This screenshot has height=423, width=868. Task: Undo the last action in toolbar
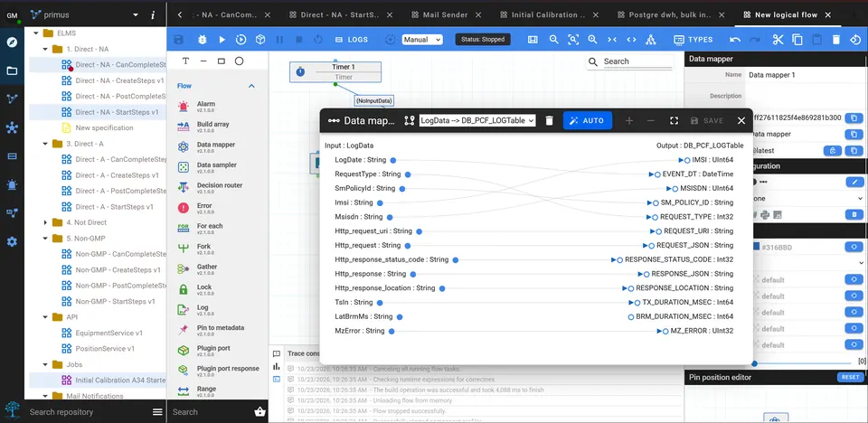coord(735,40)
